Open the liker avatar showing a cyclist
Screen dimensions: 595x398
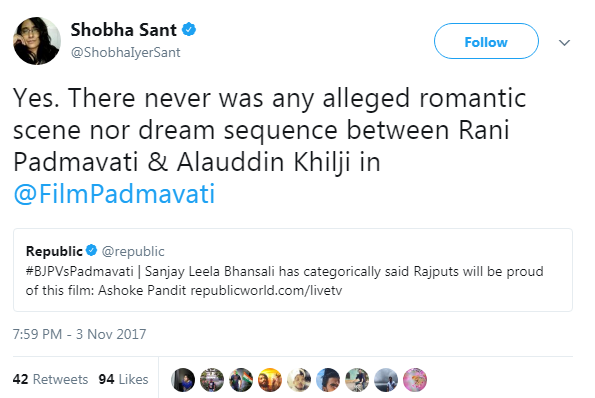click(357, 379)
